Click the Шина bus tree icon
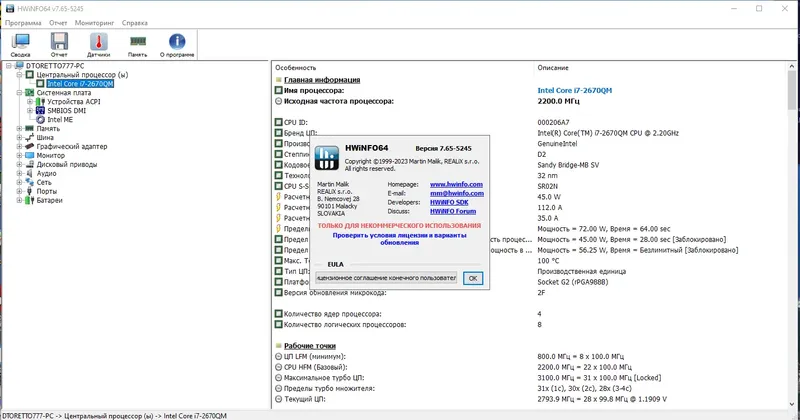800x420 pixels. tap(30, 137)
